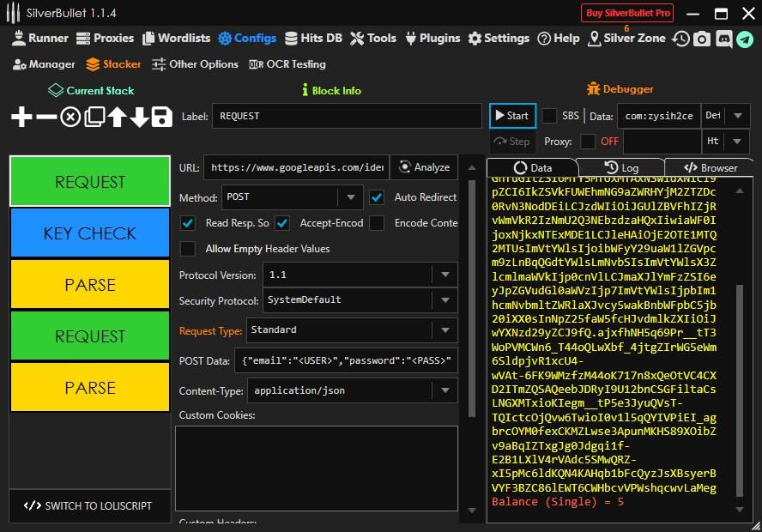Toggle the Auto Redirect checkbox
762x532 pixels.
coord(377,197)
